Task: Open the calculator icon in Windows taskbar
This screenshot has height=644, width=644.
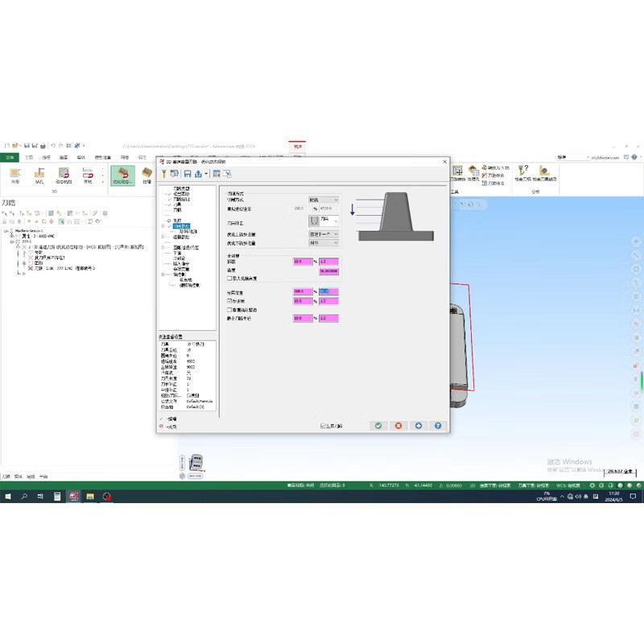Action: (57, 497)
